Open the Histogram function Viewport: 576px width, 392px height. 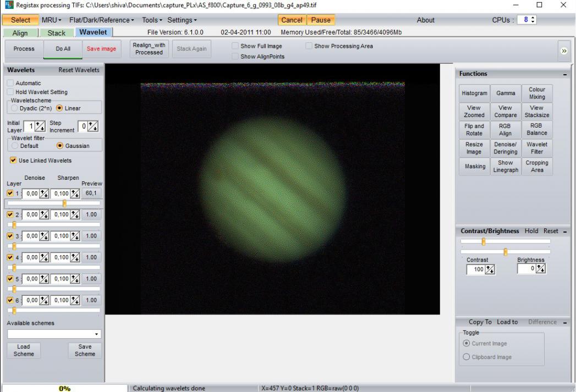pyautogui.click(x=474, y=93)
